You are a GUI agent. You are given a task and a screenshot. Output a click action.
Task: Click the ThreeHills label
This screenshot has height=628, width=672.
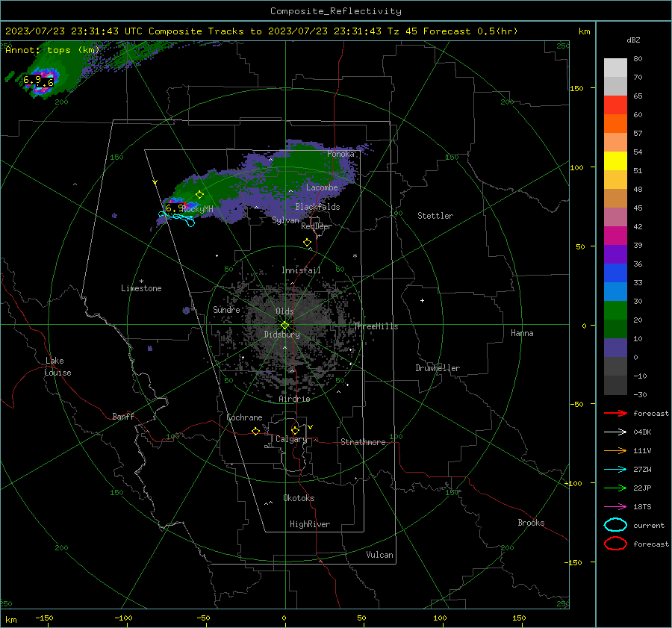[376, 326]
